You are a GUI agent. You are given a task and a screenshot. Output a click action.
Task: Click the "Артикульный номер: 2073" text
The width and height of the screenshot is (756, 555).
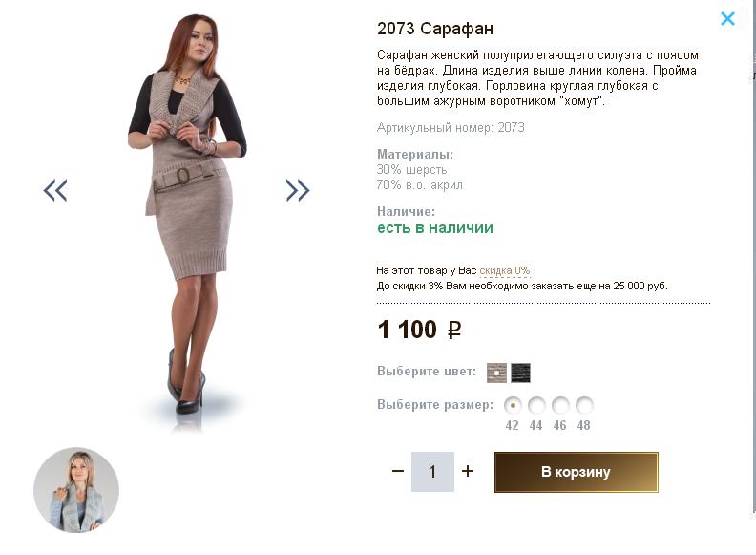tap(451, 128)
